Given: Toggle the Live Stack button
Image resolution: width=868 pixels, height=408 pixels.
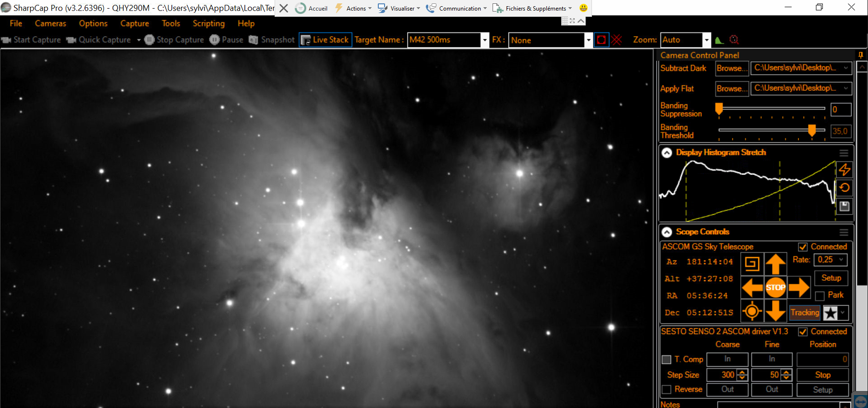Looking at the screenshot, I should (325, 40).
